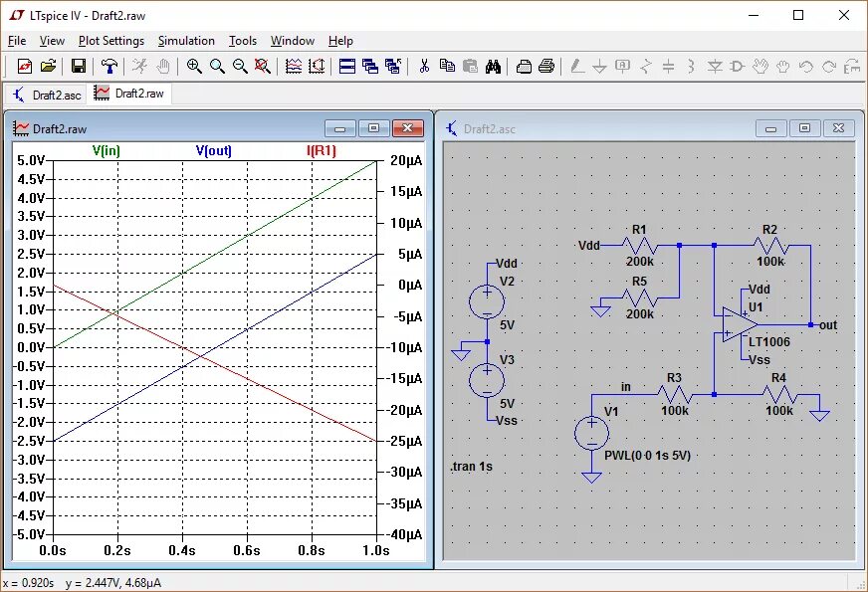Select the Place Diode tool
Viewport: 868px width, 592px height.
pyautogui.click(x=715, y=67)
